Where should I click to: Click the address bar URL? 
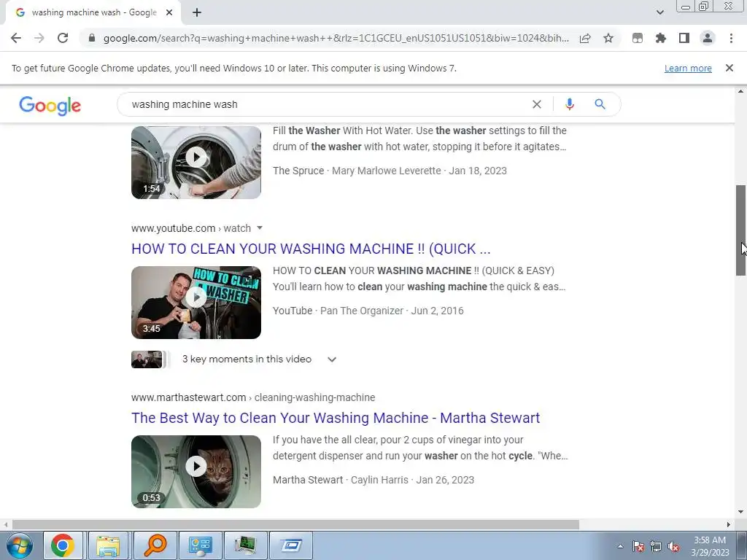[x=336, y=38]
